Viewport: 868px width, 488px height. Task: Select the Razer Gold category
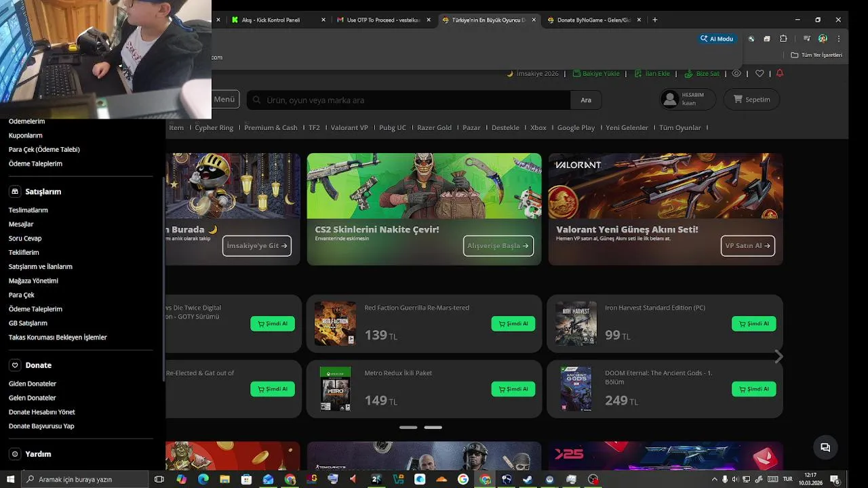(434, 127)
